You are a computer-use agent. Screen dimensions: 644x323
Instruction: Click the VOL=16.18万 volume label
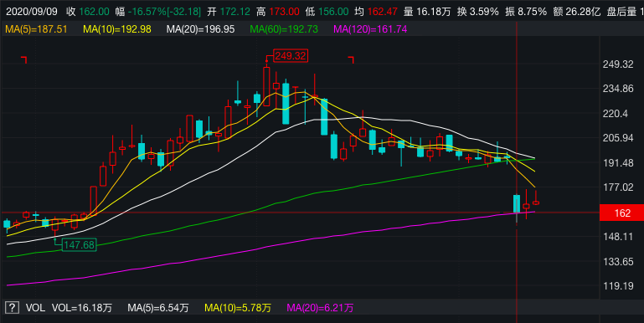(x=82, y=308)
